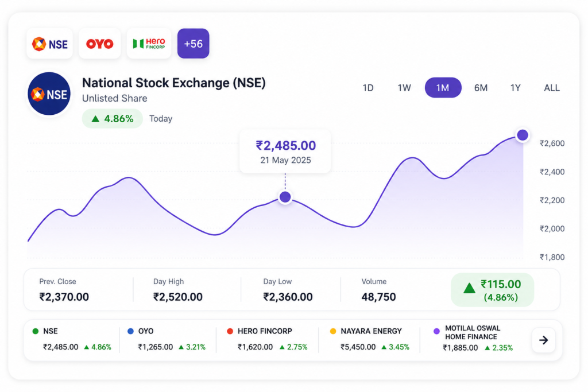Open next tickers with arrow button

click(543, 340)
